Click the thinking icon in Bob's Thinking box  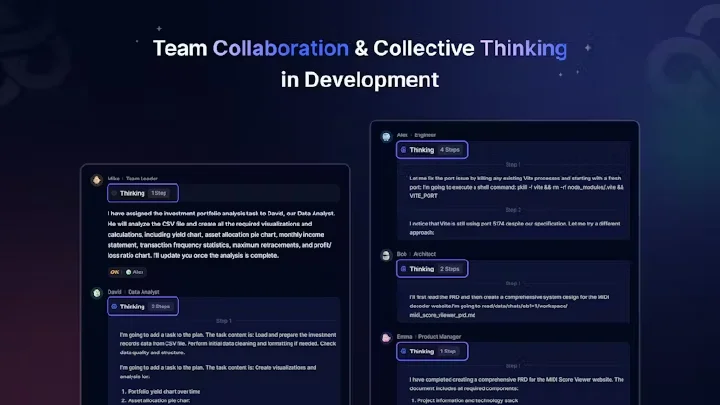403,269
